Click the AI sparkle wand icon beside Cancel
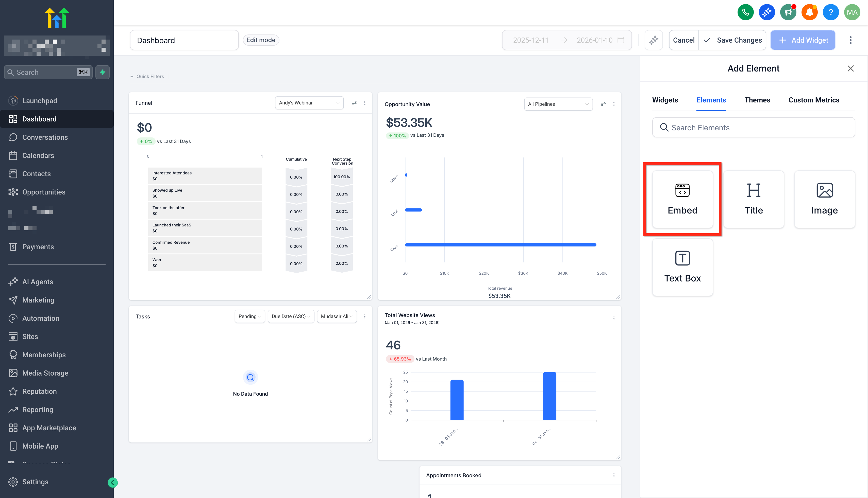 [653, 40]
